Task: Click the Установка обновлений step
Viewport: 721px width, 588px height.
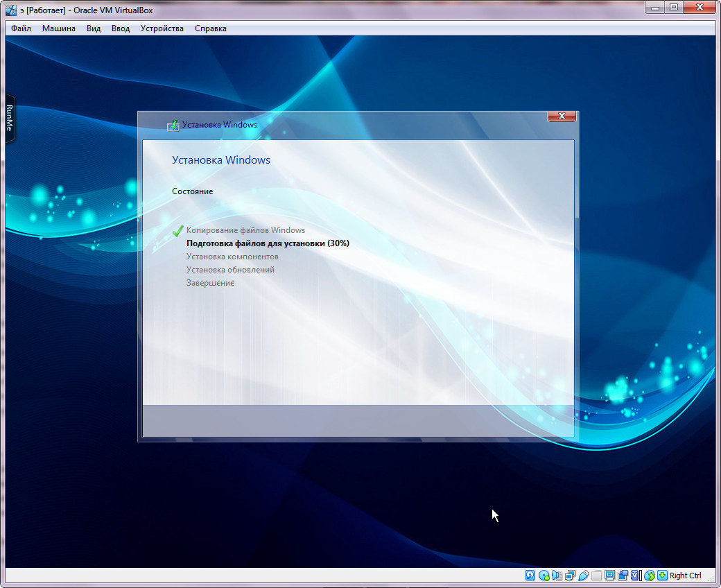Action: (x=230, y=270)
